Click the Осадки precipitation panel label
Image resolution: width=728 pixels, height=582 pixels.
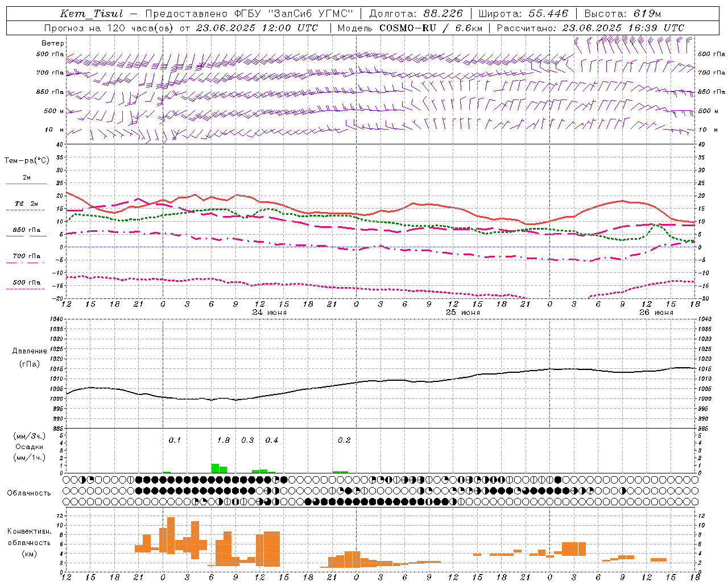(29, 447)
